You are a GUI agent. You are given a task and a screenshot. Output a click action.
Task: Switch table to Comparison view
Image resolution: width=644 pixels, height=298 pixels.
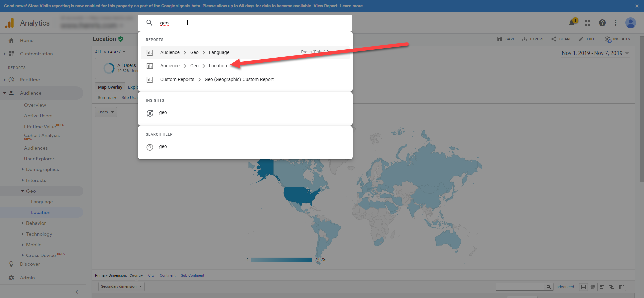pos(612,287)
